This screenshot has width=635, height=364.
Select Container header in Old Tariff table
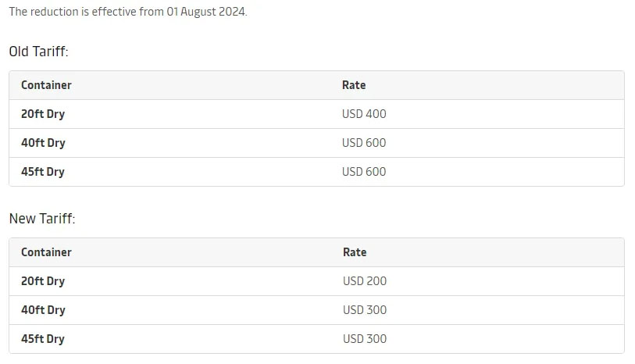[46, 85]
